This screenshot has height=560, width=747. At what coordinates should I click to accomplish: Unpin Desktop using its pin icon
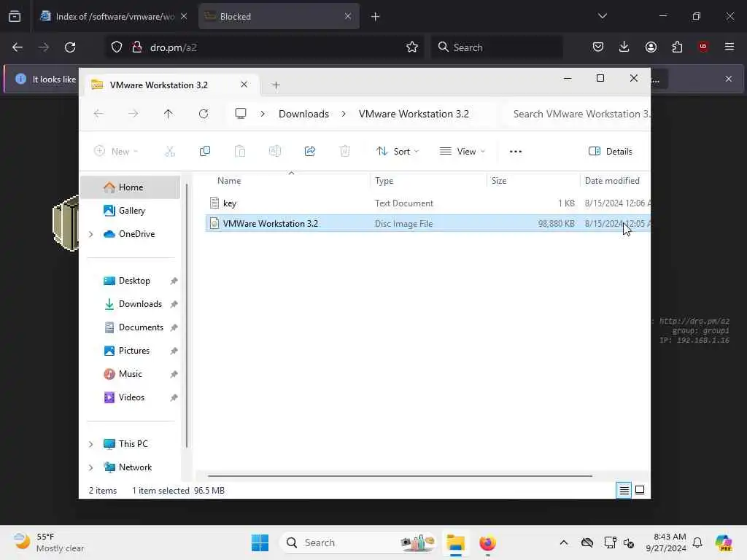pyautogui.click(x=174, y=281)
